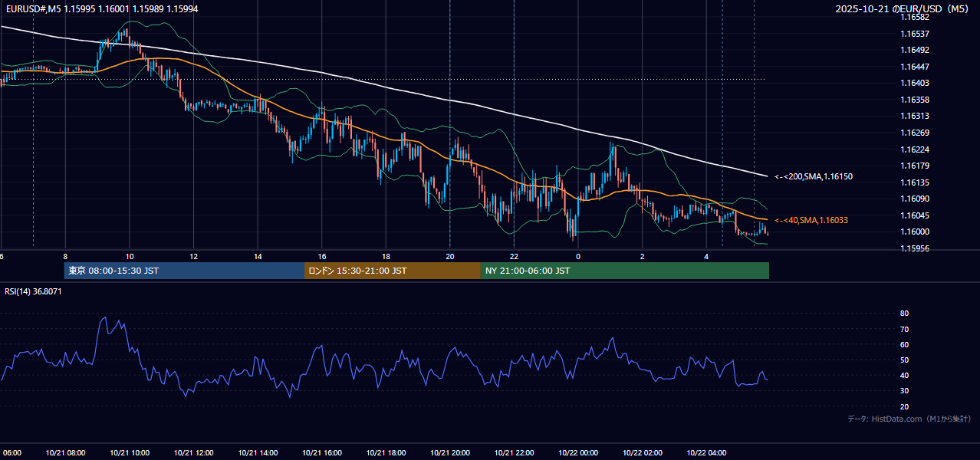Click price axis value 1.16179
980x460 pixels.
[915, 166]
